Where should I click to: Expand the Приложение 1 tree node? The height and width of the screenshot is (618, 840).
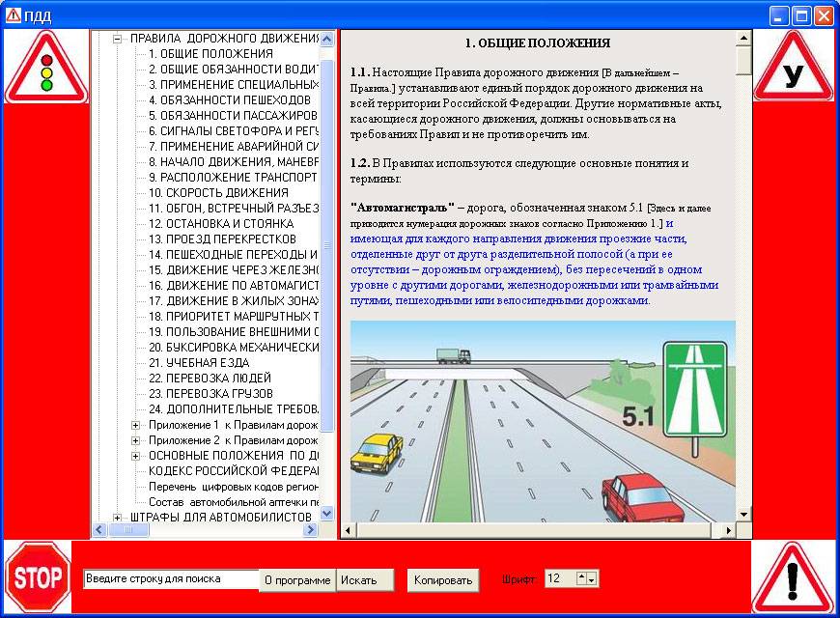[135, 425]
